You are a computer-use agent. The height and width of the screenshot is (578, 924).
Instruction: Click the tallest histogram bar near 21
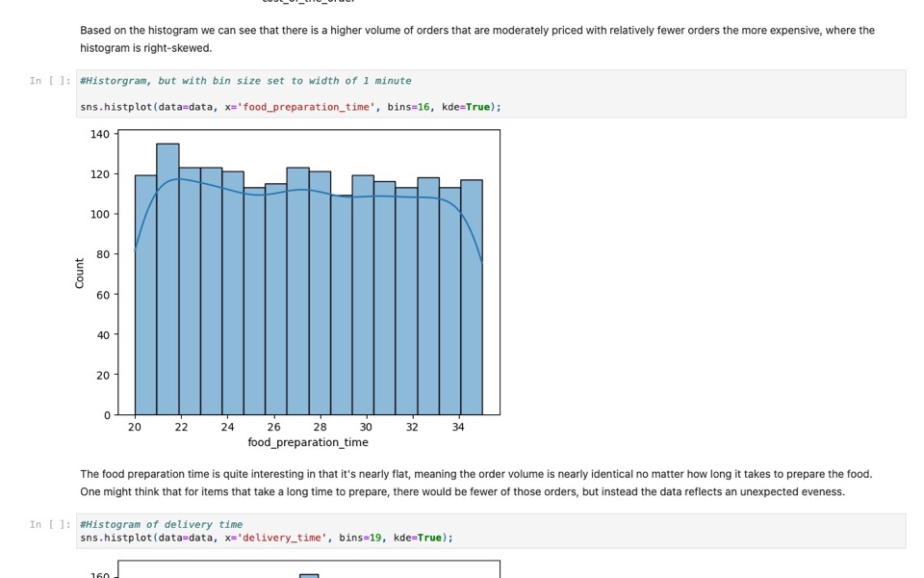pos(167,279)
